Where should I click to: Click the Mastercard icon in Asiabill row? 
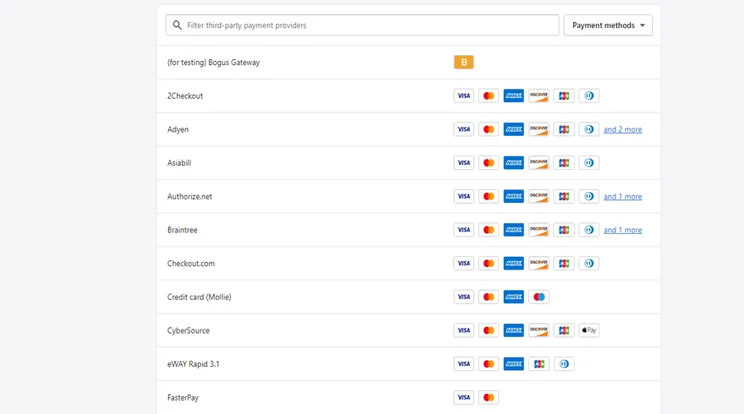[489, 163]
